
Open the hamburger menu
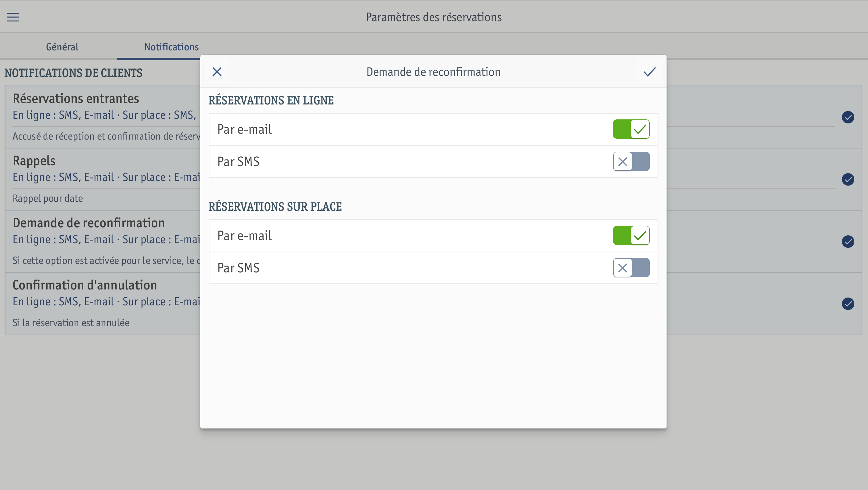pos(13,17)
